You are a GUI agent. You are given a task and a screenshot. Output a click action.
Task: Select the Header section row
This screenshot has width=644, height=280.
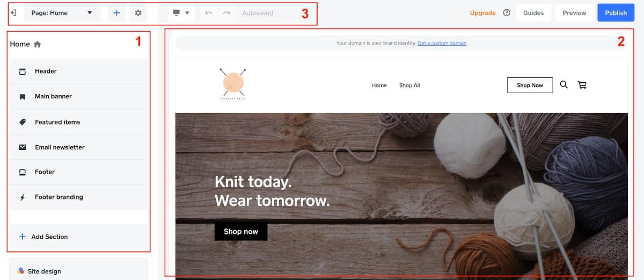coord(78,71)
